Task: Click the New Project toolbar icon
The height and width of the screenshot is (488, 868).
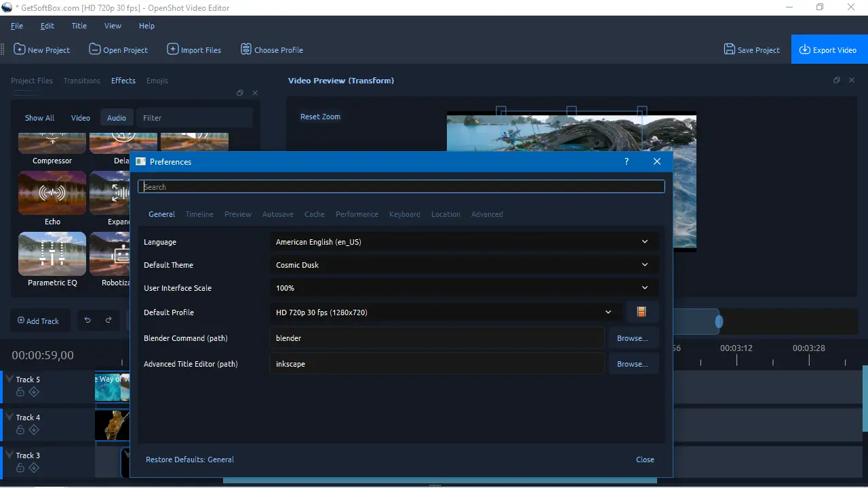Action: coord(20,49)
